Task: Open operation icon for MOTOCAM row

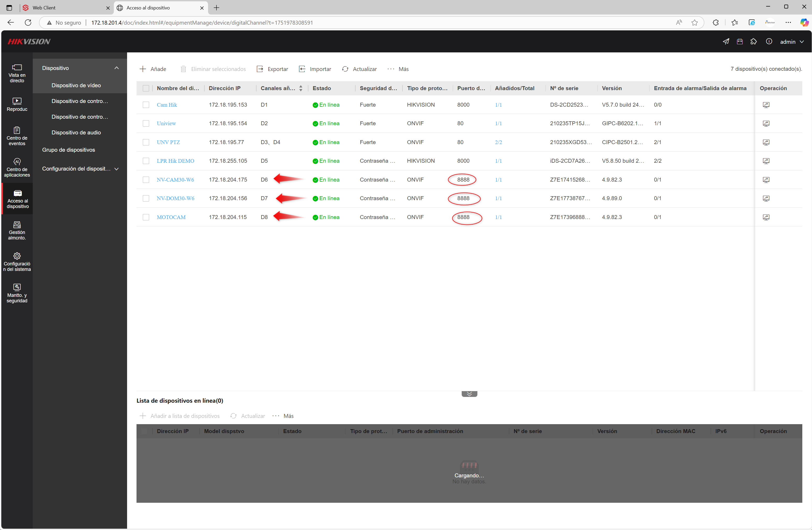Action: [x=766, y=217]
